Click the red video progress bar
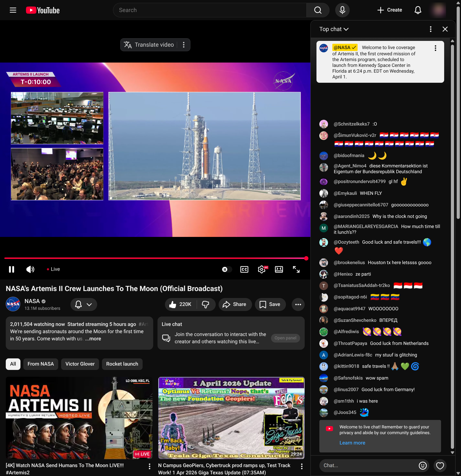This screenshot has width=461, height=476. point(155,258)
